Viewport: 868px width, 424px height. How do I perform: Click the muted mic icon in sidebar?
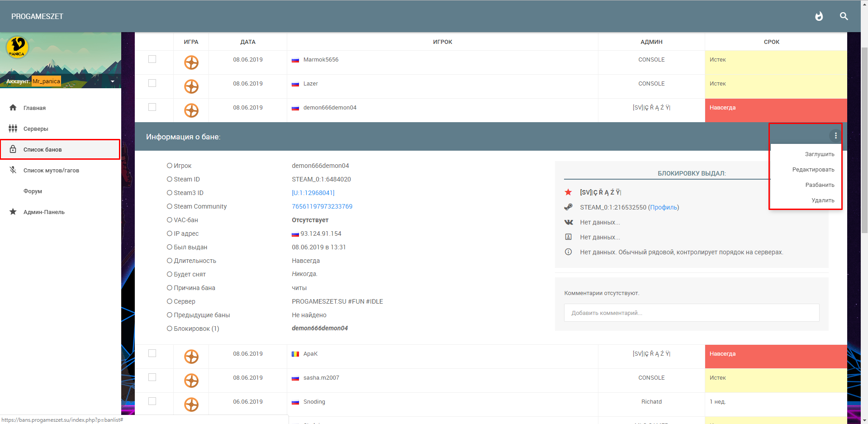[x=13, y=170]
